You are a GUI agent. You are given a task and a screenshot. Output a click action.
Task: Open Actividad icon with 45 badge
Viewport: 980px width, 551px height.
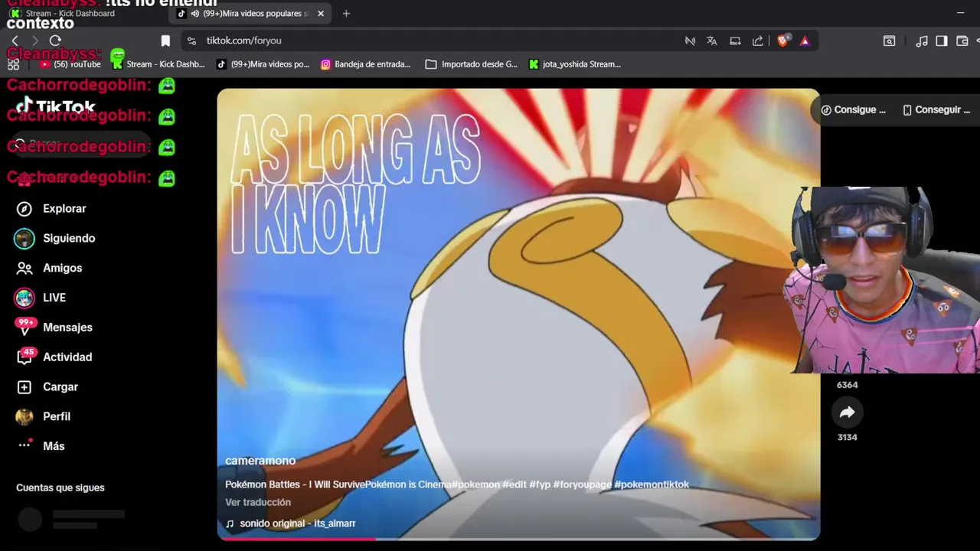(x=24, y=357)
